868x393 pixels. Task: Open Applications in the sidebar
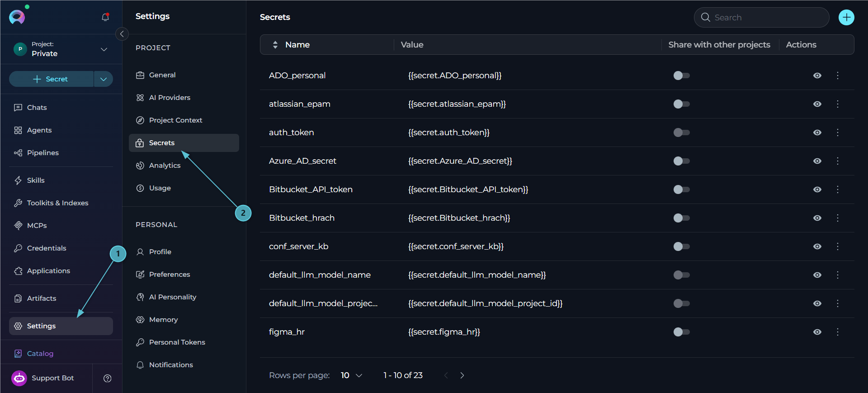point(61,271)
